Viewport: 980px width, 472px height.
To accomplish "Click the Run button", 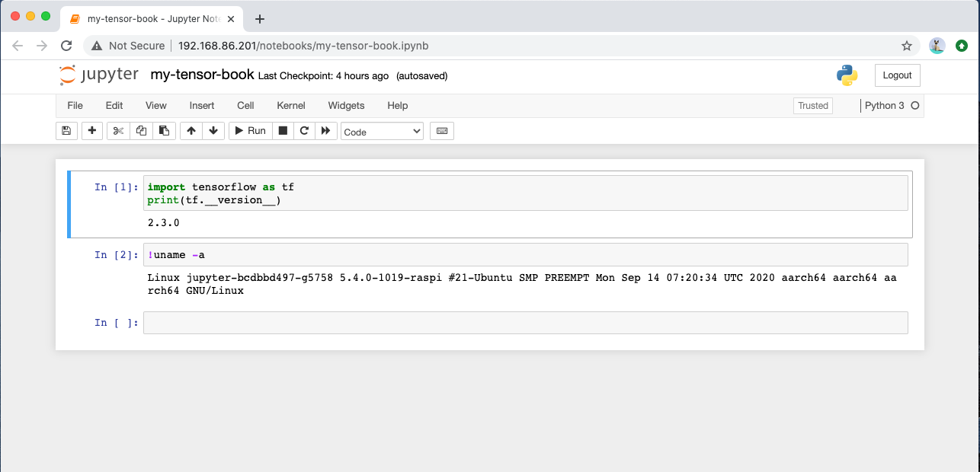I will pyautogui.click(x=249, y=130).
